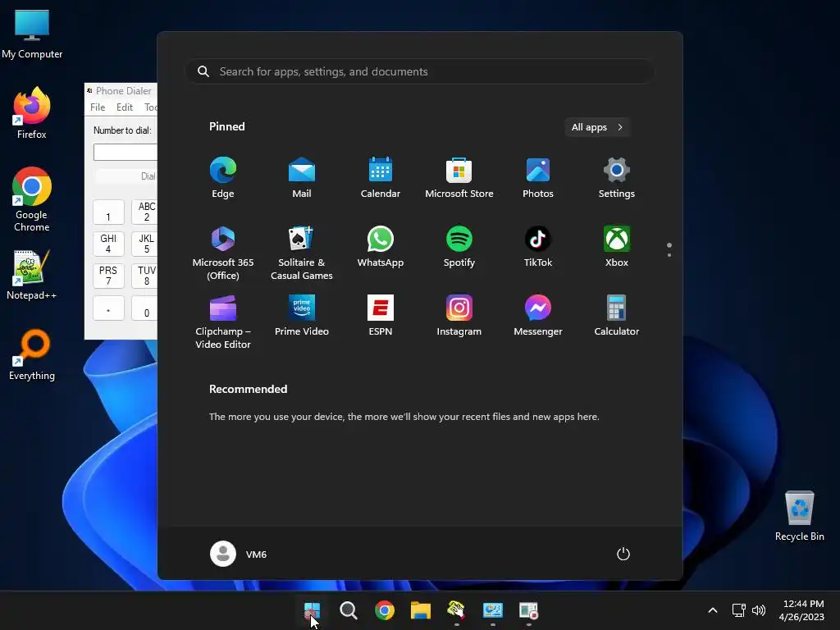The width and height of the screenshot is (840, 630).
Task: Open the ESPN app
Action: (381, 316)
